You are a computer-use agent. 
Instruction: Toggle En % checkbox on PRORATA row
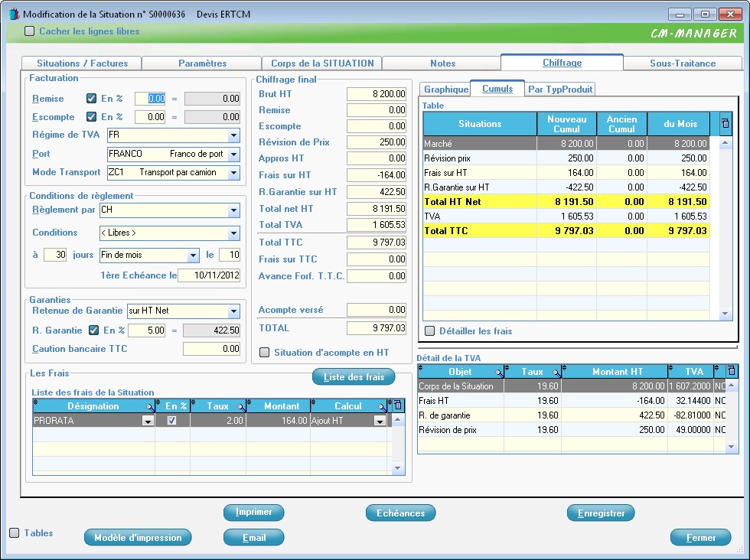[171, 420]
